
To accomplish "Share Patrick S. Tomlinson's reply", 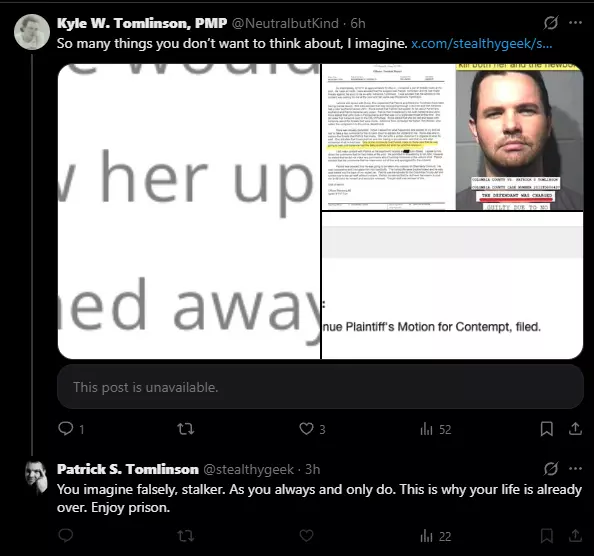I will tap(575, 535).
